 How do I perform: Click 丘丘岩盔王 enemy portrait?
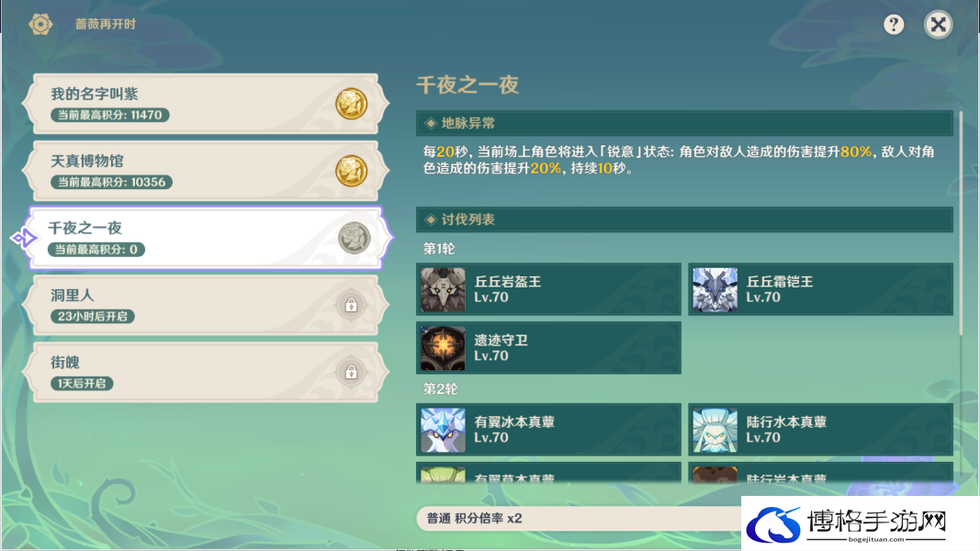click(443, 289)
